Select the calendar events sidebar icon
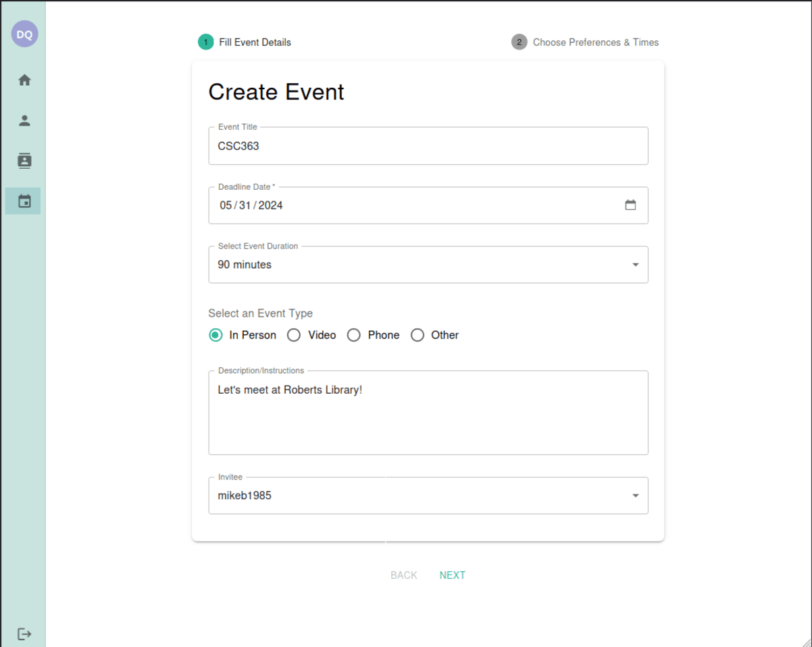Image resolution: width=812 pixels, height=647 pixels. 24,201
